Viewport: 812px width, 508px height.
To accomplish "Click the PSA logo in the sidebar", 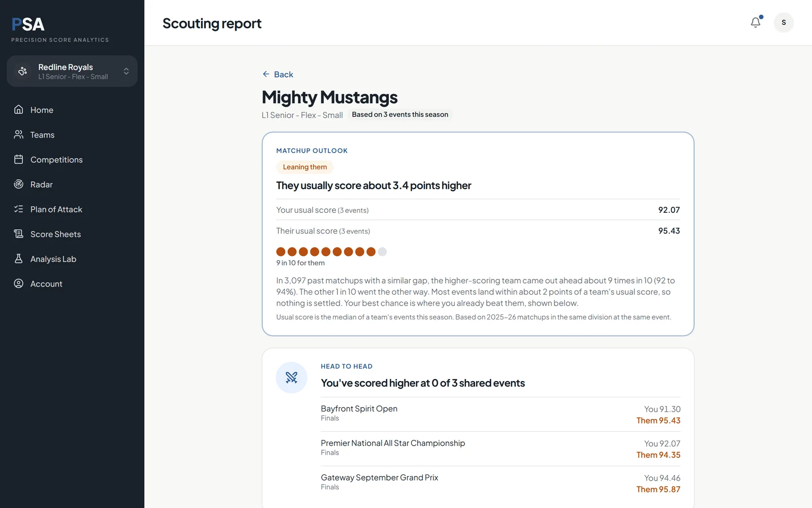I will pos(28,24).
